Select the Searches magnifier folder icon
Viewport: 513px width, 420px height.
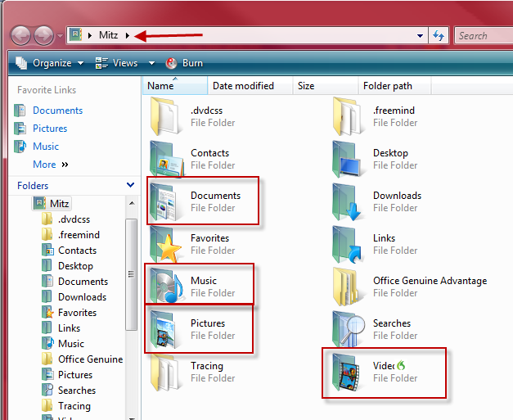[x=348, y=329]
